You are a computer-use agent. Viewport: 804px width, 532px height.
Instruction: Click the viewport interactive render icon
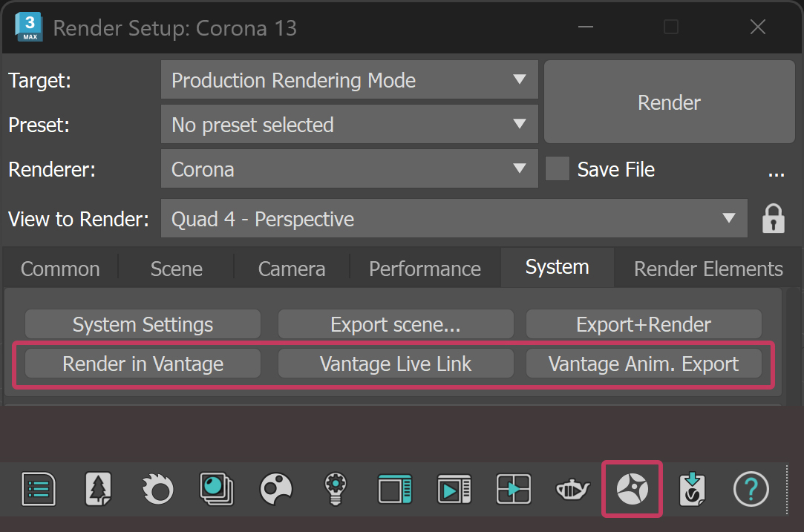513,489
